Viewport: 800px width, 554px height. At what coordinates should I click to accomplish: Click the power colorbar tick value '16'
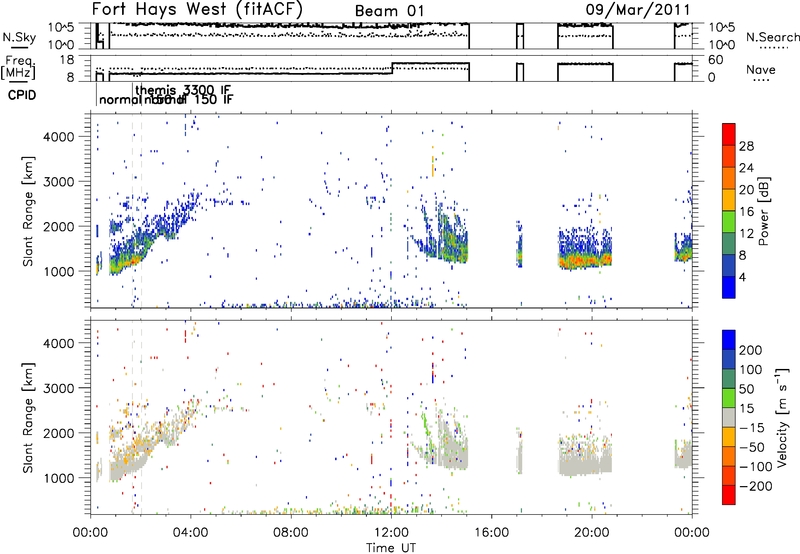pos(746,212)
